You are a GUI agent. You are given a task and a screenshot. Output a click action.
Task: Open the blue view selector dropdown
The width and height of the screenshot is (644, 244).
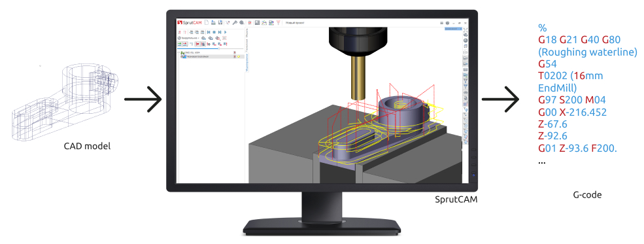click(x=454, y=29)
